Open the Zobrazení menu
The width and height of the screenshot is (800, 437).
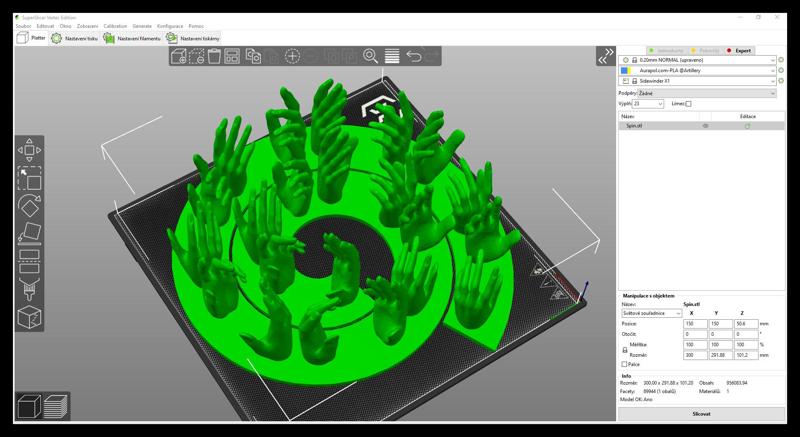click(x=87, y=26)
